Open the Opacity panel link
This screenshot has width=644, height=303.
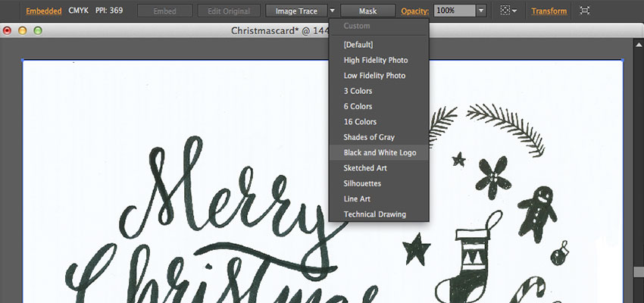[x=415, y=11]
